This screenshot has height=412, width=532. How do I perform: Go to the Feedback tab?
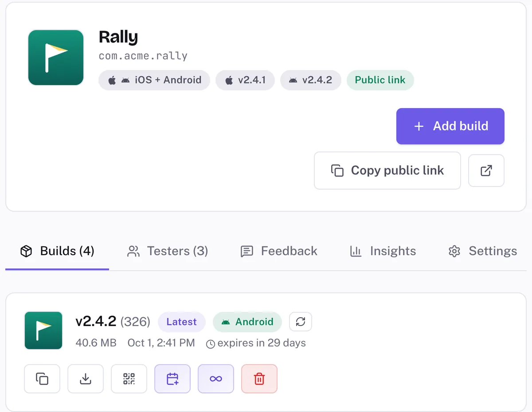(279, 251)
